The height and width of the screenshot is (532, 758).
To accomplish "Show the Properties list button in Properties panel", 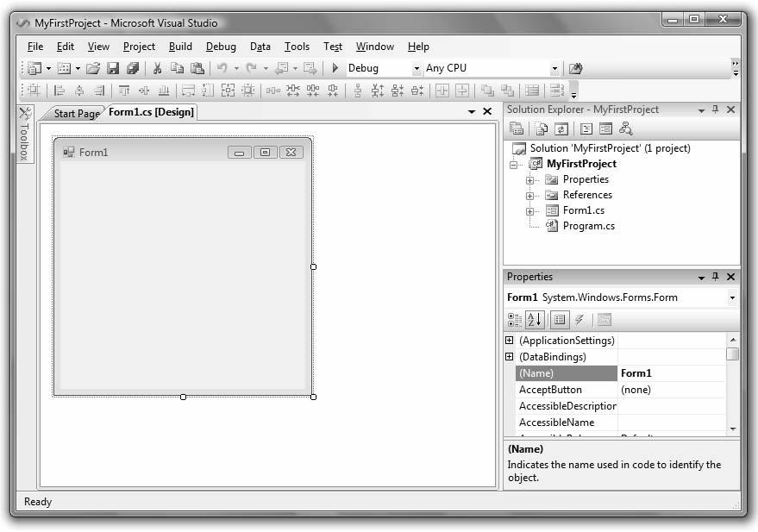I will click(560, 319).
